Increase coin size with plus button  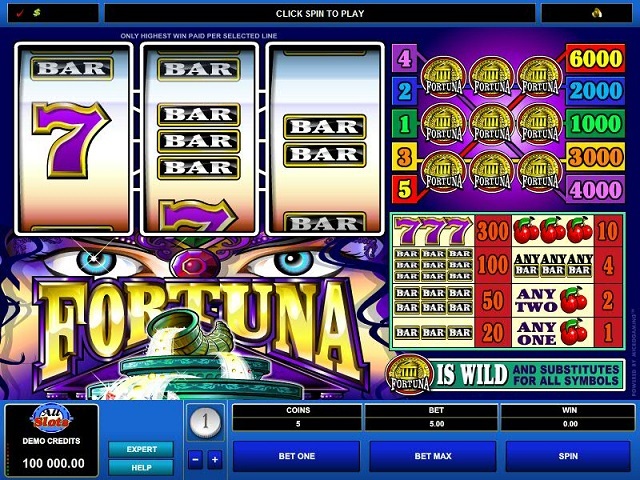[215, 460]
